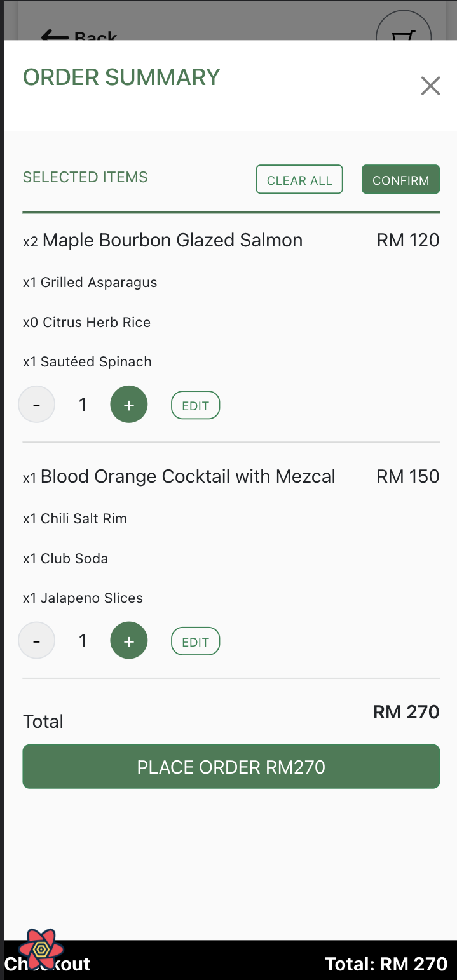Image resolution: width=457 pixels, height=980 pixels.
Task: Toggle the Citrus Herb Rice add-on
Action: click(86, 322)
